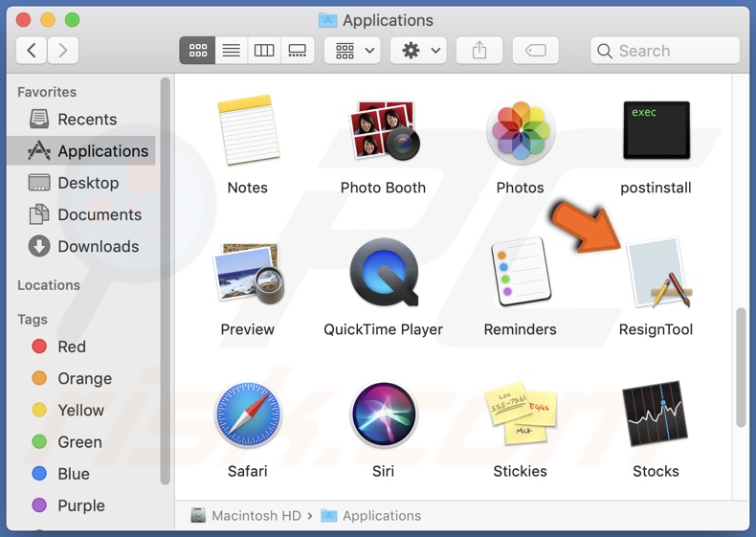Go forward with the right arrow button
This screenshot has width=756, height=537.
click(62, 50)
